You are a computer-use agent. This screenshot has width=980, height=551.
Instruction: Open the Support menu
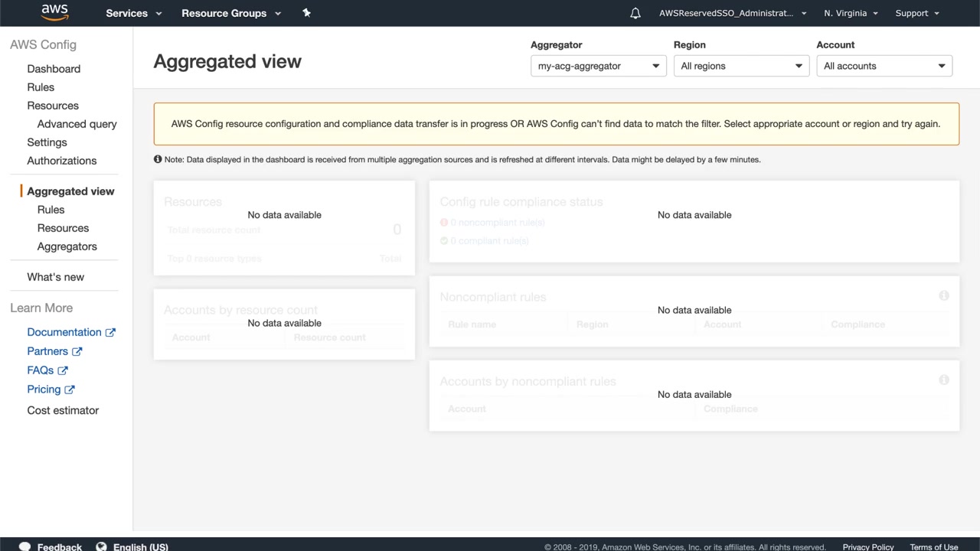point(916,13)
